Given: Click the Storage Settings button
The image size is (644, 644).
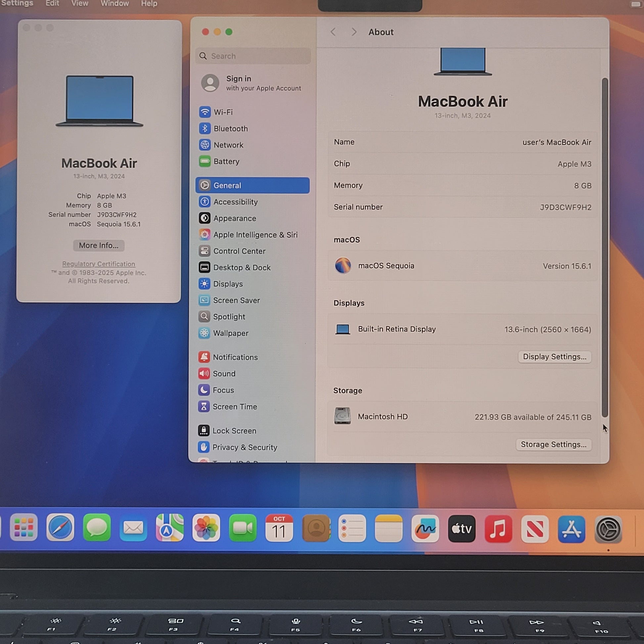Looking at the screenshot, I should 553,444.
